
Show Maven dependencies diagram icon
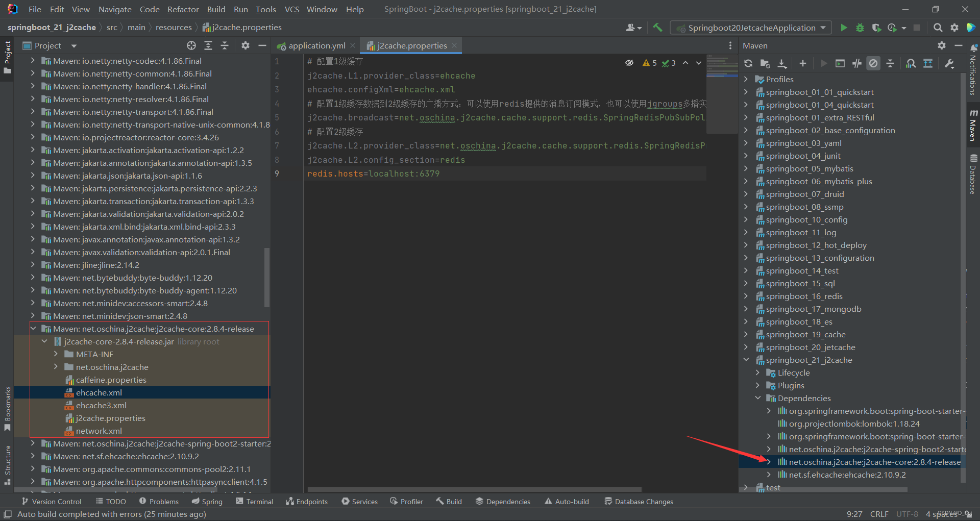point(911,63)
